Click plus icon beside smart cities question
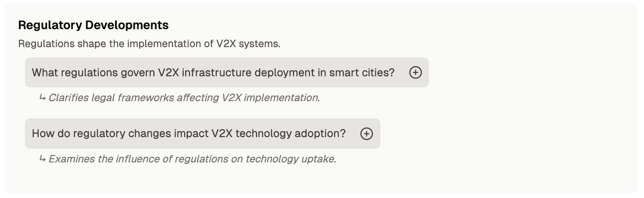 coord(415,72)
